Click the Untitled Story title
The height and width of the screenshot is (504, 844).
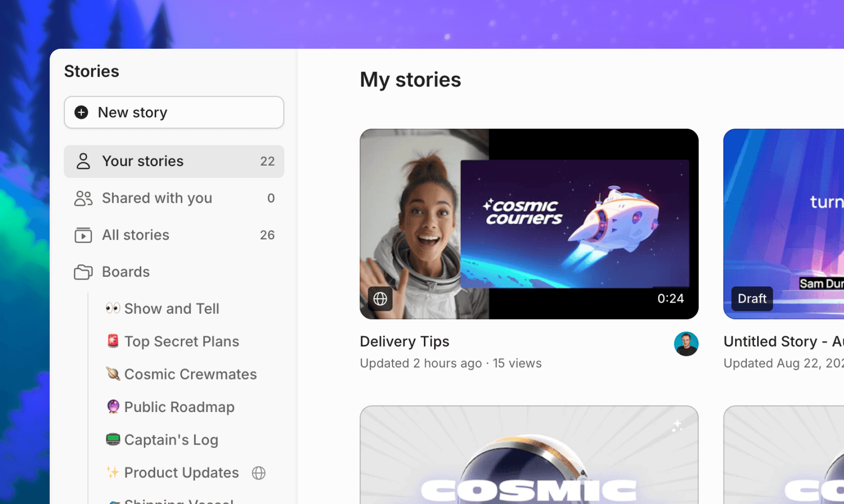pos(784,342)
